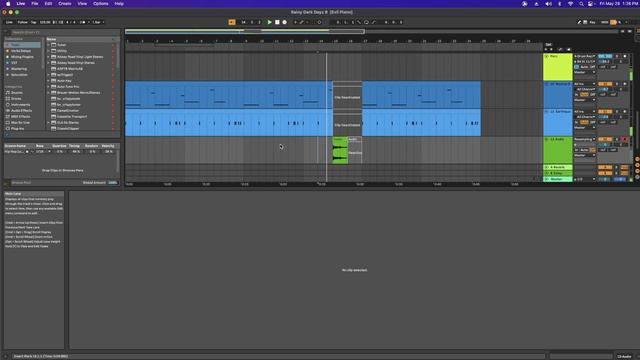The height and width of the screenshot is (360, 640).
Task: Click the loop switch icon in transport
Action: [366, 22]
